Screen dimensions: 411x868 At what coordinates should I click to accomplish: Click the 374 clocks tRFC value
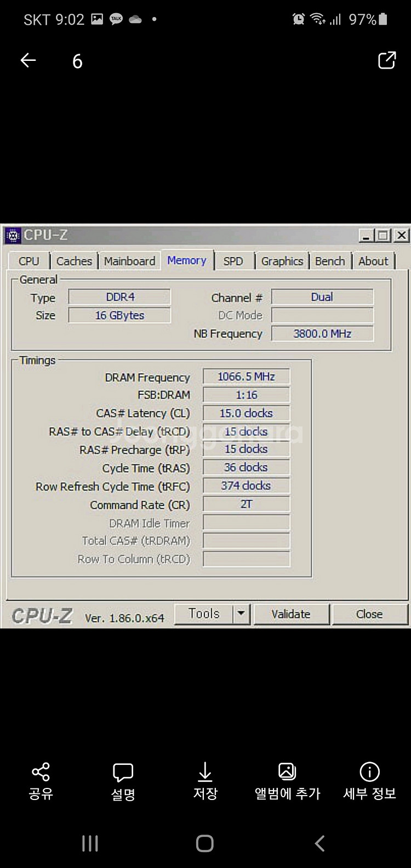246,485
